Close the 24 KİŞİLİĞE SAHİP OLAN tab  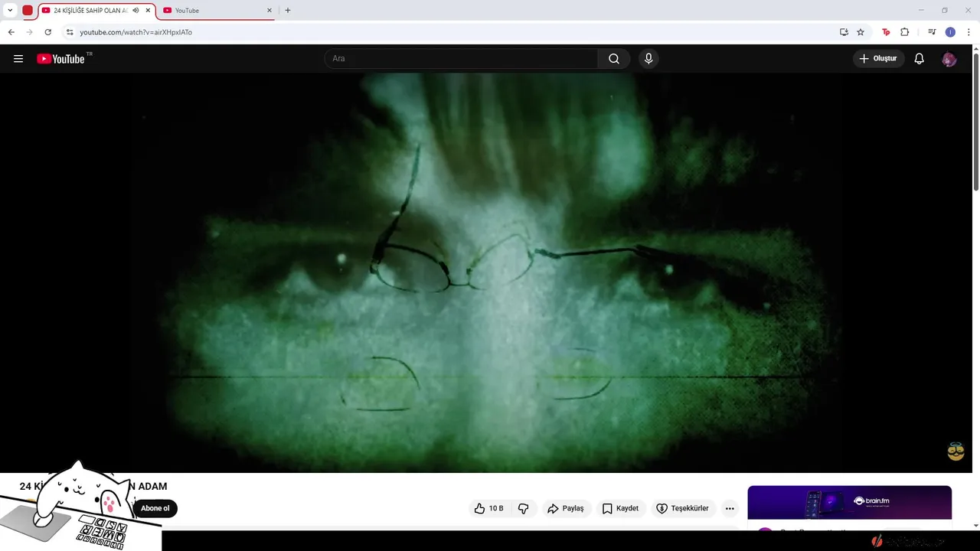(148, 11)
